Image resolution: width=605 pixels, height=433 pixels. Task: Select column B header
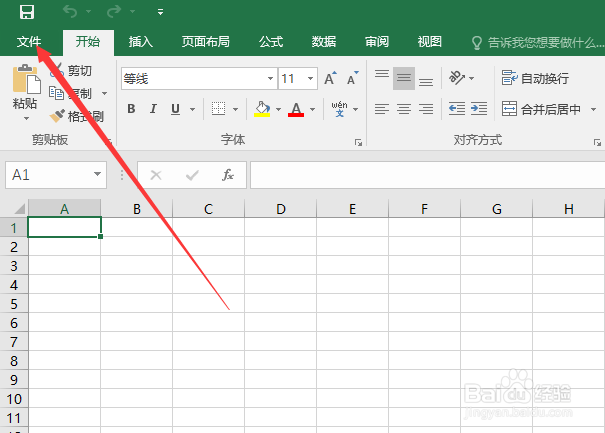[x=137, y=209]
